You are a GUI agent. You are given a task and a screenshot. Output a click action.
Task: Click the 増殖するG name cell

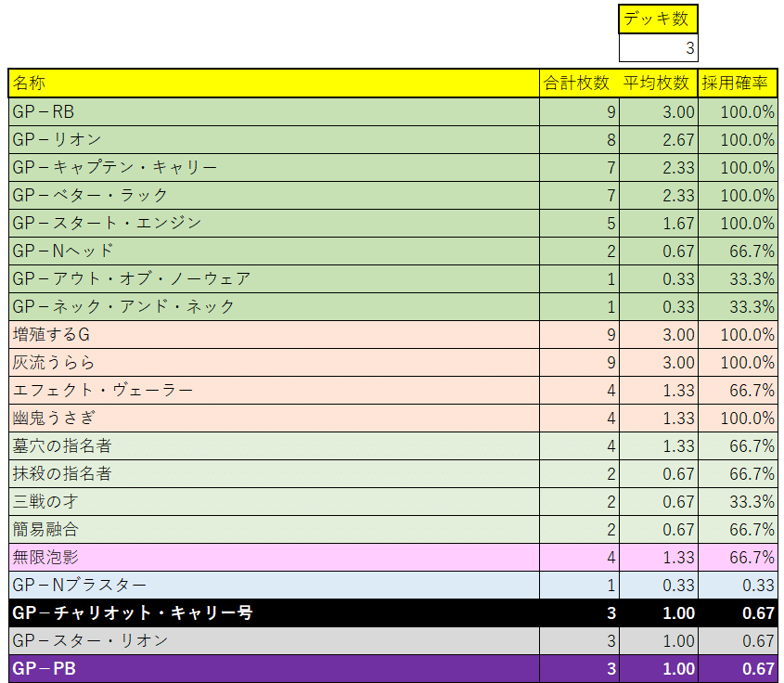tap(274, 334)
